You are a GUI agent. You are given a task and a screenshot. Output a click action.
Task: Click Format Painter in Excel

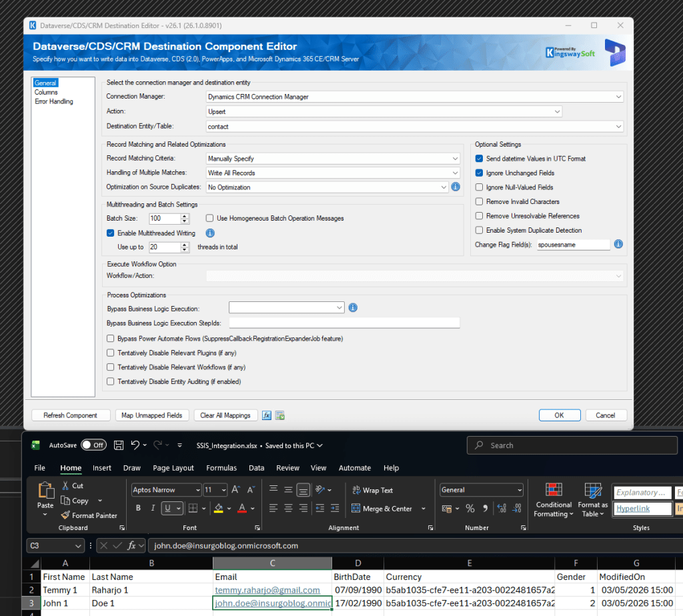click(89, 515)
